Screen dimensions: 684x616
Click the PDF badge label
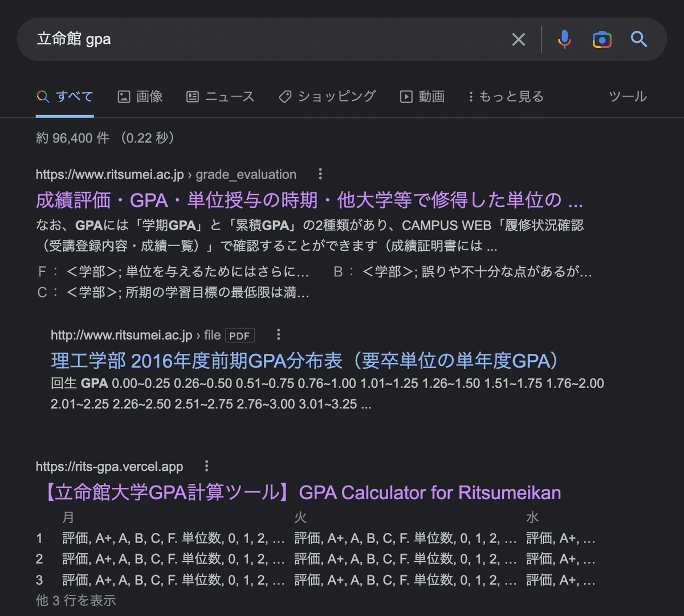239,336
